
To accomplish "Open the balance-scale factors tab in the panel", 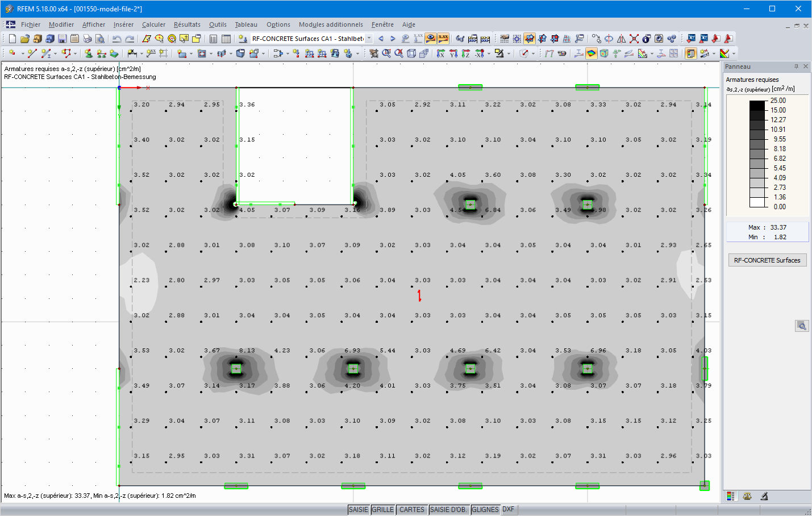I will pos(747,496).
